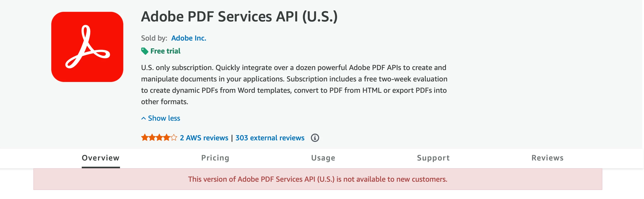This screenshot has width=644, height=199.
Task: Open the Support tab
Action: [433, 158]
